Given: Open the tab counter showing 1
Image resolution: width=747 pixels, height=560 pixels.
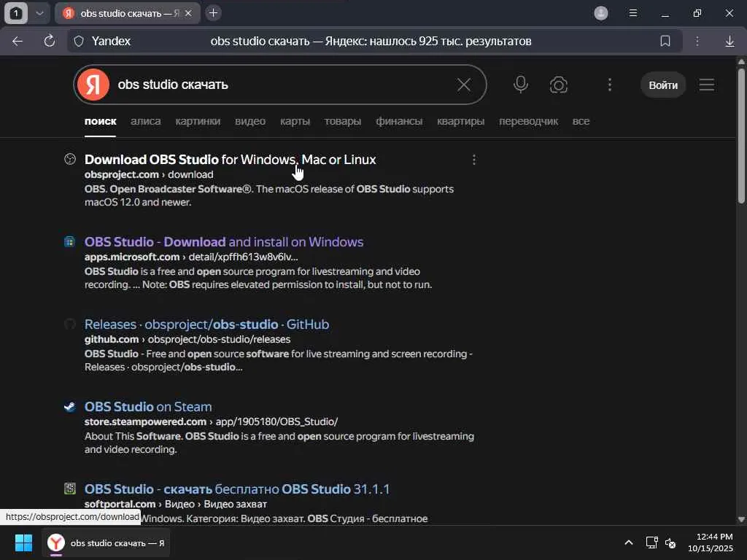Looking at the screenshot, I should coord(16,13).
